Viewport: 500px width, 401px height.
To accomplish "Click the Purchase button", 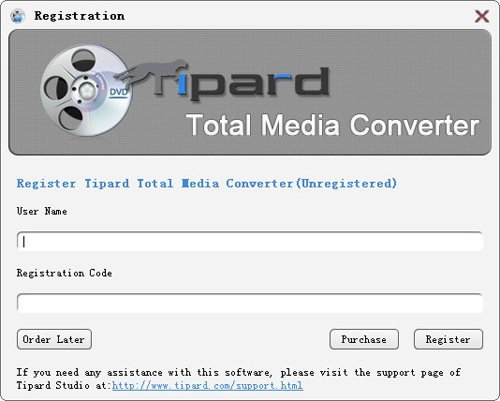I will tap(364, 339).
